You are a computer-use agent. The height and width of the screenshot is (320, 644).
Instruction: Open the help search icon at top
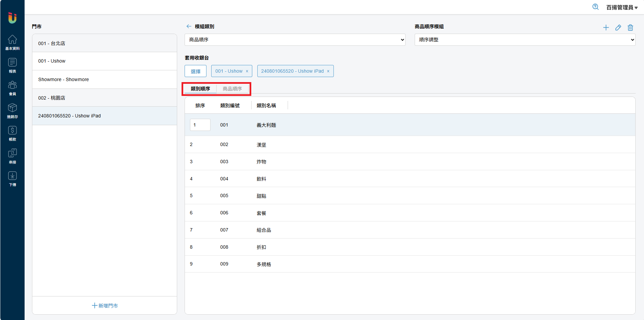[x=595, y=7]
